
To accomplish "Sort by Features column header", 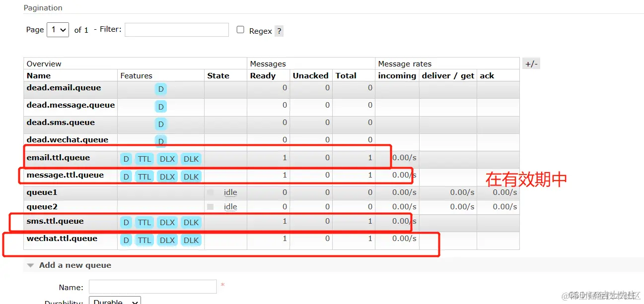I will click(x=136, y=76).
